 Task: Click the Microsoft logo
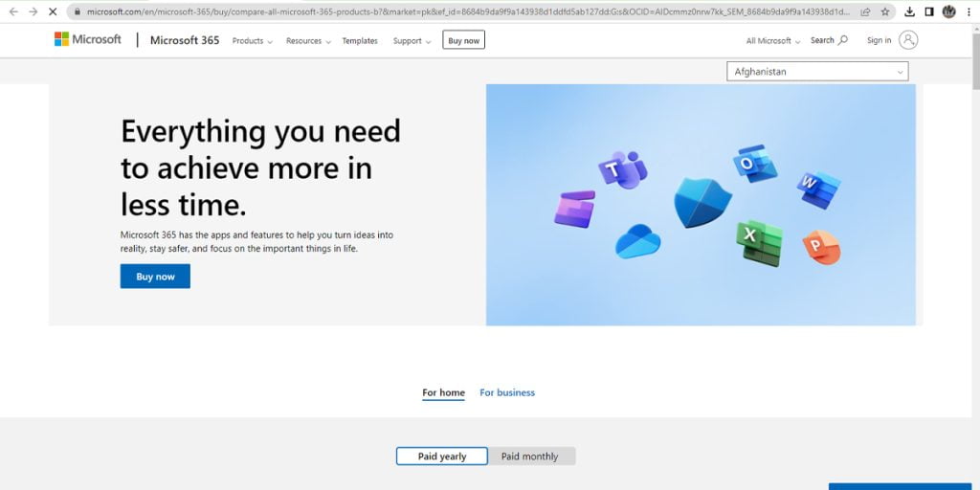click(x=87, y=39)
